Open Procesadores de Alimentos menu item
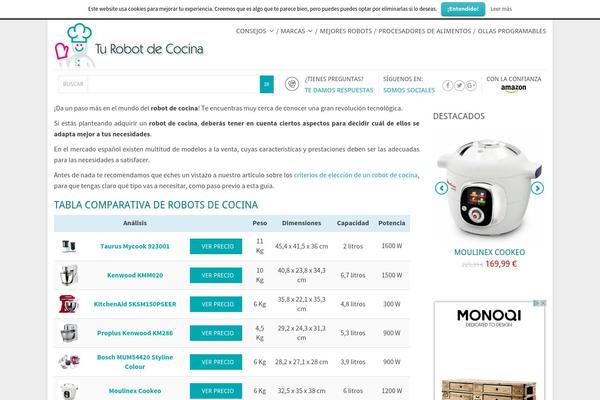The image size is (600, 400). 425,31
